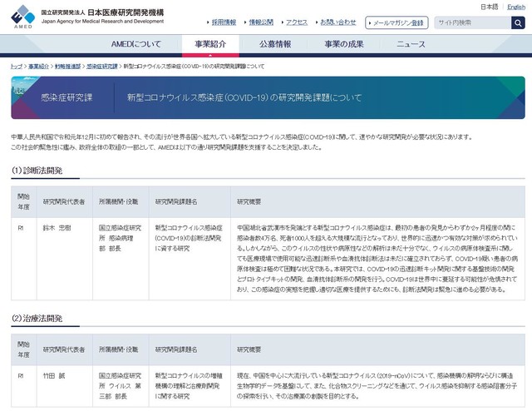The width and height of the screenshot is (532, 411).
Task: Click the トップ breadcrumb link
Action: 17,65
